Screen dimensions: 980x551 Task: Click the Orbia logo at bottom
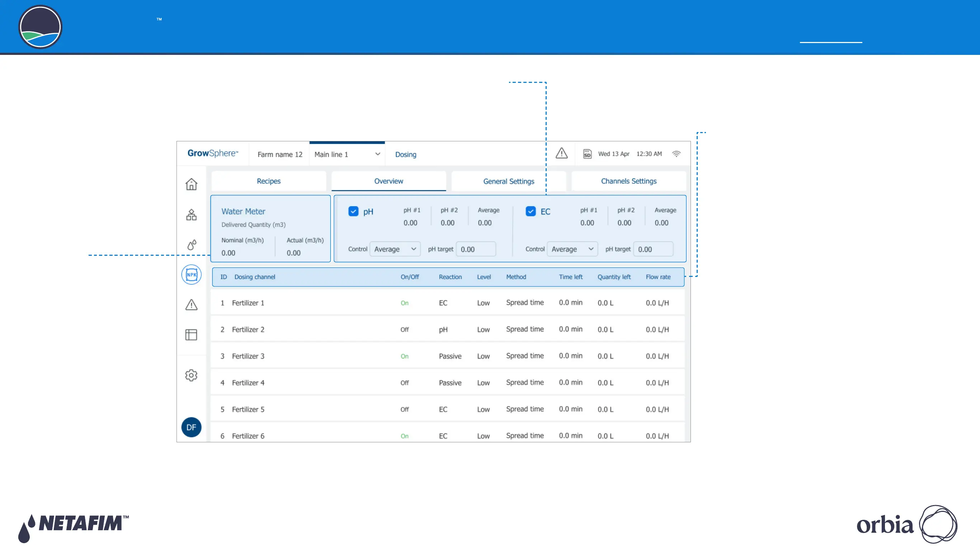(907, 524)
